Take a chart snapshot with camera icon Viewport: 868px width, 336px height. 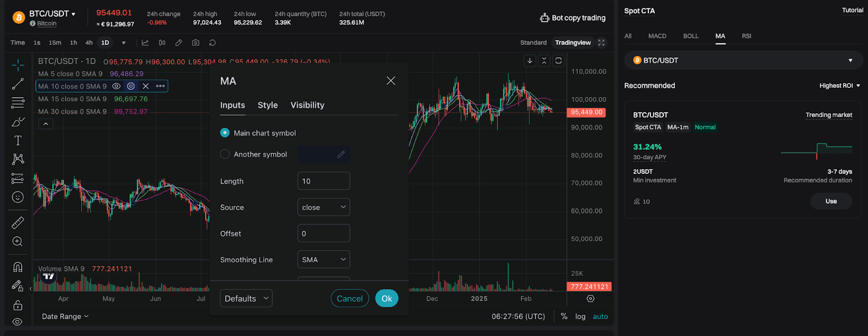point(196,42)
